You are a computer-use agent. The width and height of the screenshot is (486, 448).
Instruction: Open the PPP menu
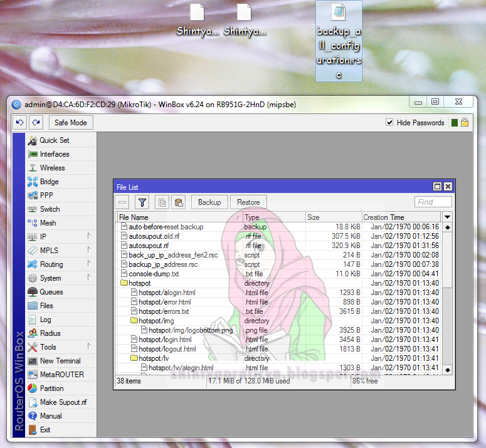click(x=46, y=195)
